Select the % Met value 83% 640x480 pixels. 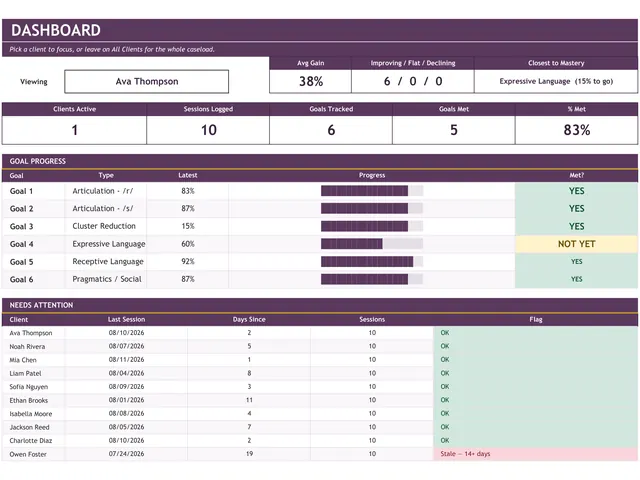click(x=576, y=130)
